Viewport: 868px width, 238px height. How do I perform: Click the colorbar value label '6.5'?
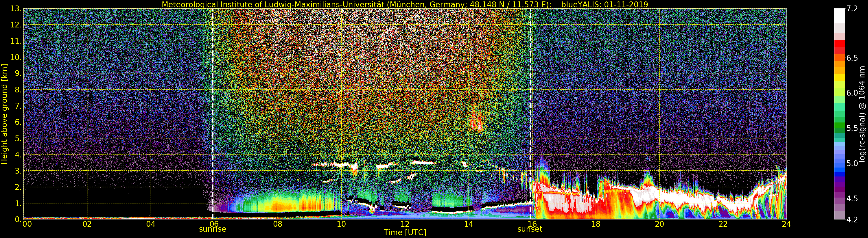click(x=852, y=58)
